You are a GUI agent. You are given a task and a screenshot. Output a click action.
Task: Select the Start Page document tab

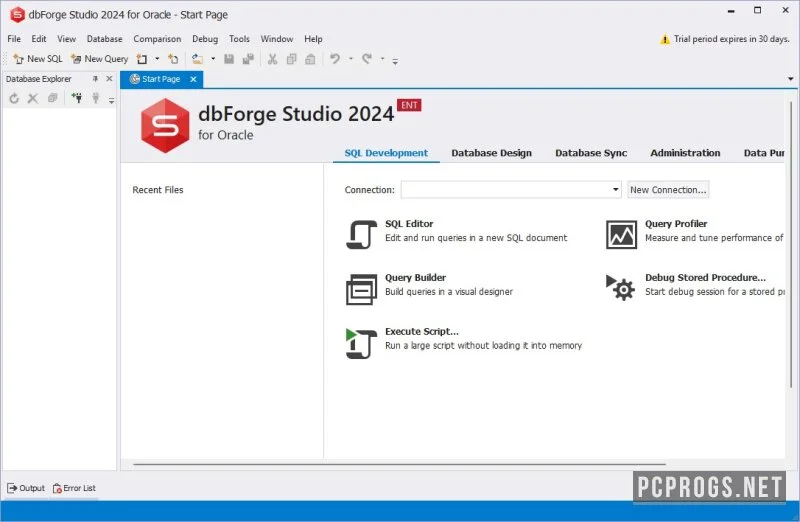click(x=161, y=79)
